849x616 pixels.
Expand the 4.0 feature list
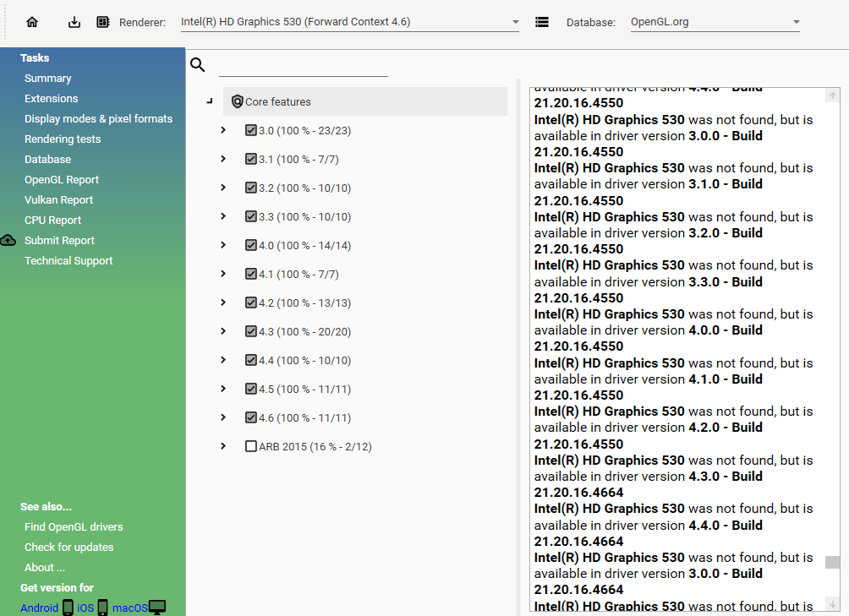point(223,244)
